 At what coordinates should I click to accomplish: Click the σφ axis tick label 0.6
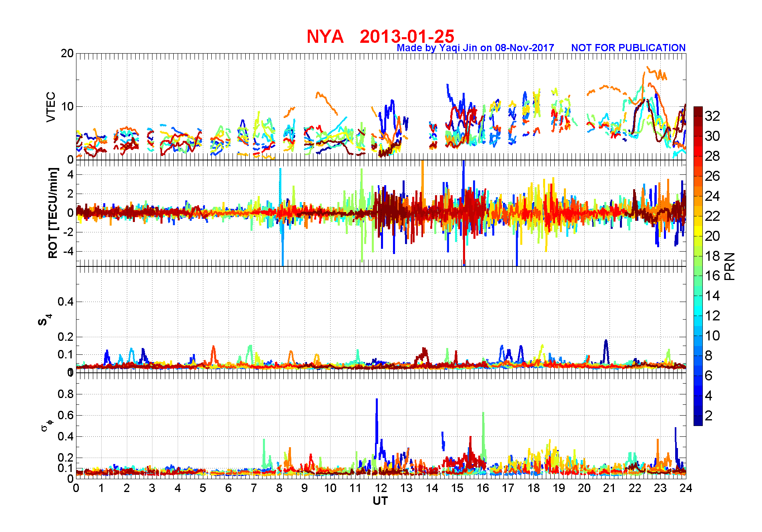tap(66, 415)
